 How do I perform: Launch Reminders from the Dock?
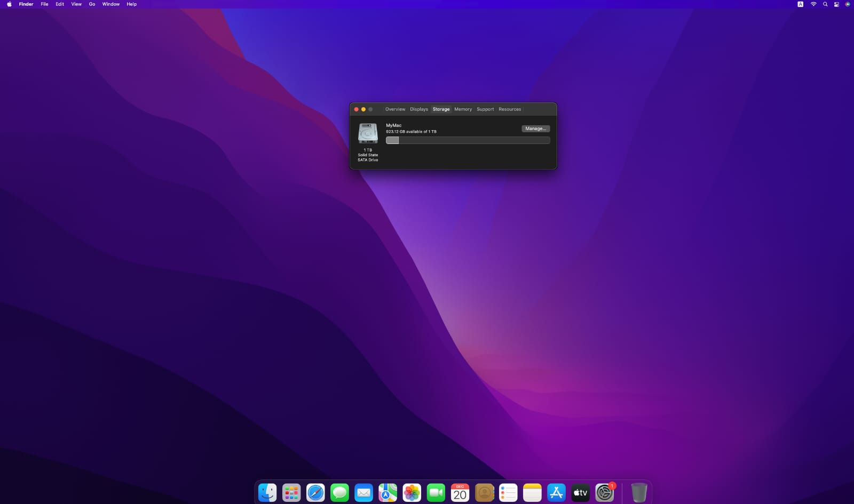(x=508, y=492)
